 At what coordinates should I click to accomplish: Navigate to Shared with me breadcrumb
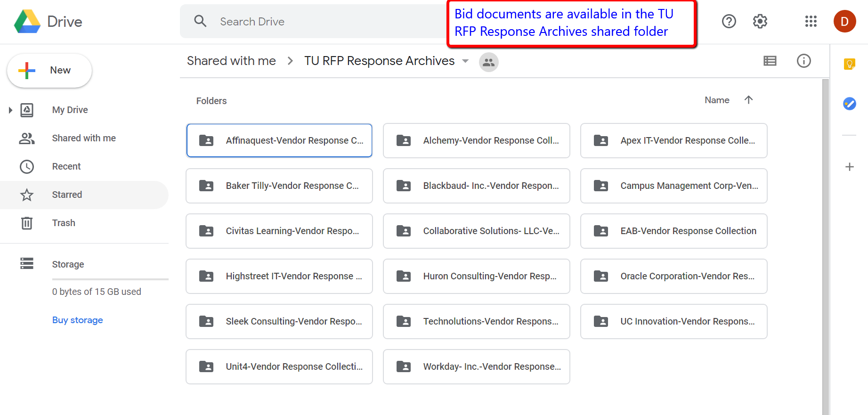(x=231, y=61)
